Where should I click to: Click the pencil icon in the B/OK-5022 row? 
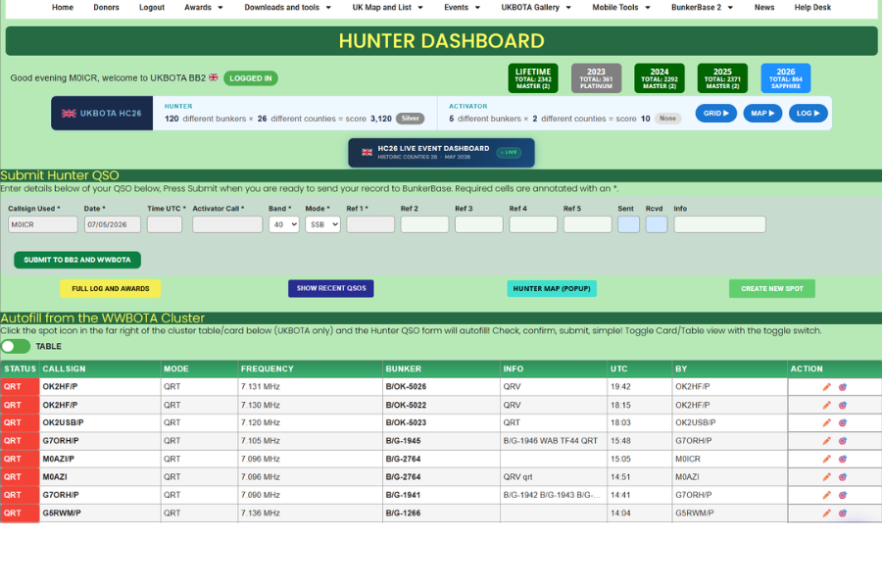coord(826,405)
